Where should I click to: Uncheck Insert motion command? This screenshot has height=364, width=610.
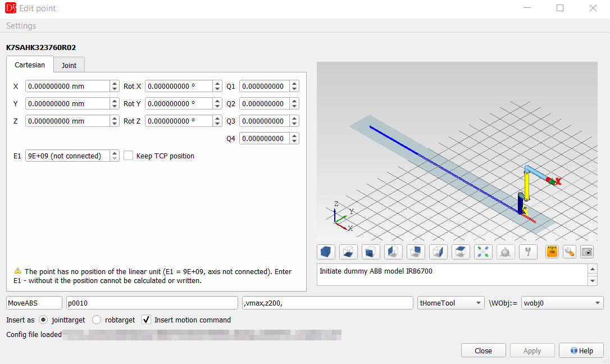pos(146,320)
